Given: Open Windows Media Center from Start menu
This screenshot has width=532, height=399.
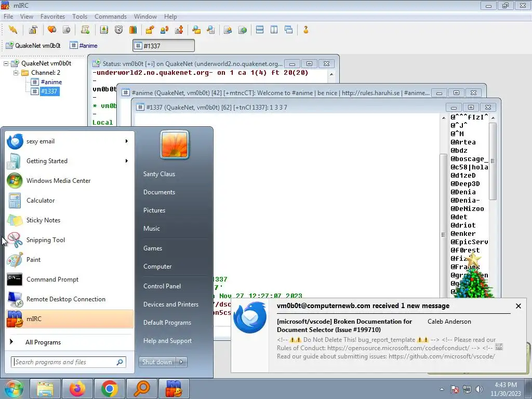Looking at the screenshot, I should tap(70, 181).
